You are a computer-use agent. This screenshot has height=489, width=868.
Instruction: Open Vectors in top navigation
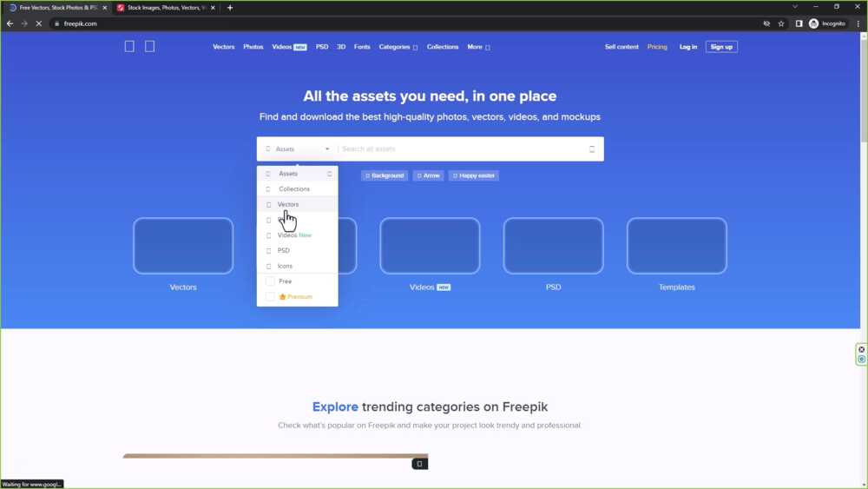(224, 47)
